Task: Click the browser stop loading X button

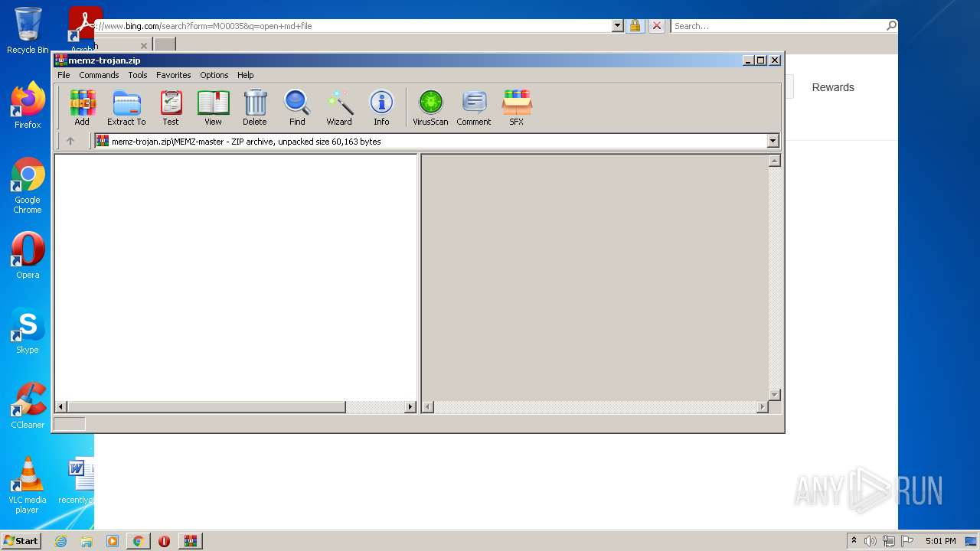Action: coord(656,26)
